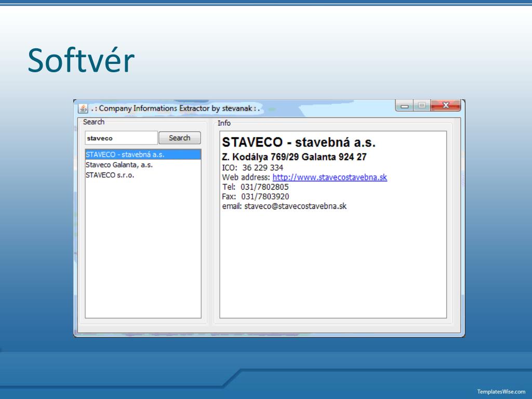The height and width of the screenshot is (399, 532).
Task: Click the address "Z. Kodálya 769/29 Galanta 924 27"
Action: (294, 157)
